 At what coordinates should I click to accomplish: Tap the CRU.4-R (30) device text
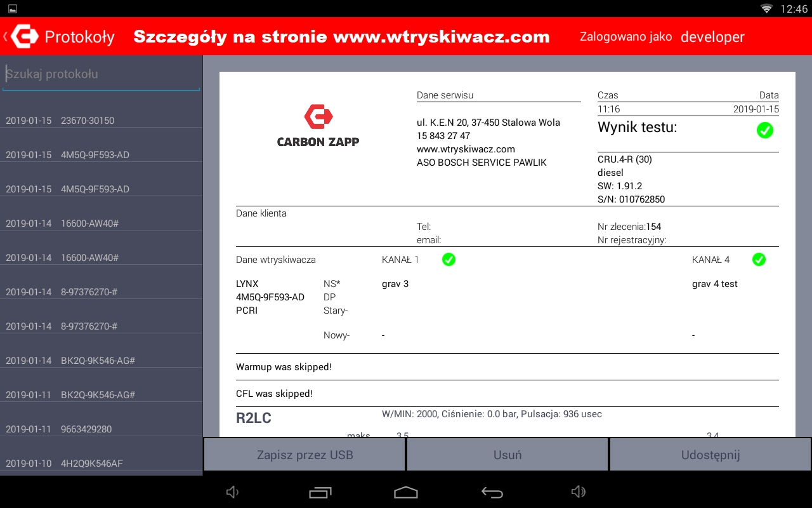pos(625,159)
